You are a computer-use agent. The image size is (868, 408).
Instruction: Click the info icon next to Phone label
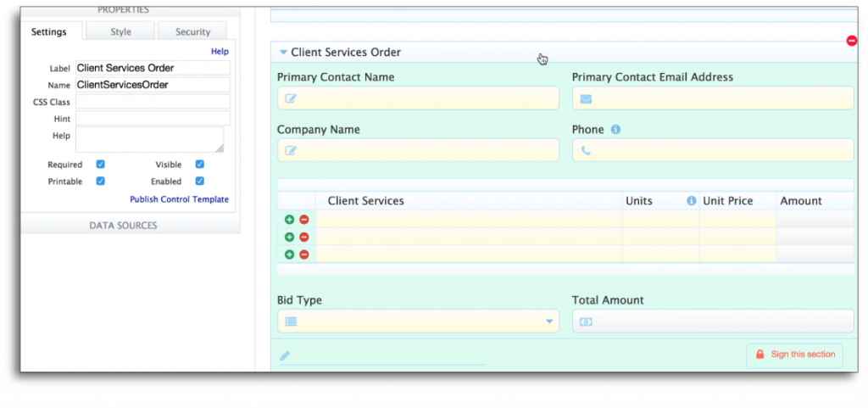coord(615,130)
